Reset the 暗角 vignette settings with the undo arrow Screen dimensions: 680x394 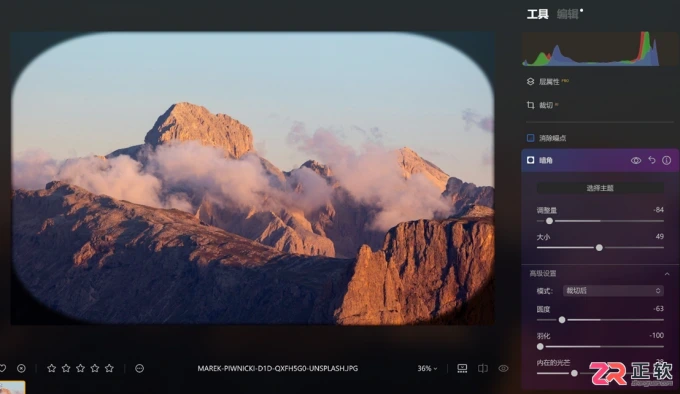pos(651,160)
